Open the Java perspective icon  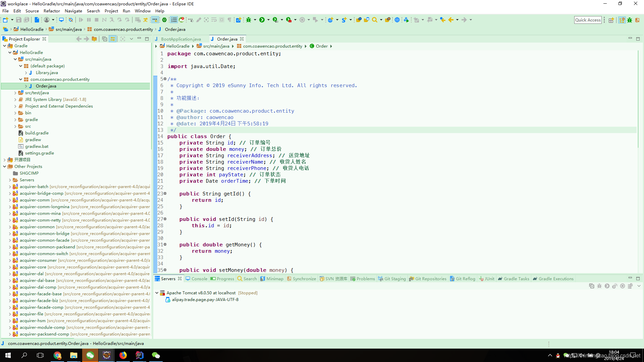tap(622, 20)
